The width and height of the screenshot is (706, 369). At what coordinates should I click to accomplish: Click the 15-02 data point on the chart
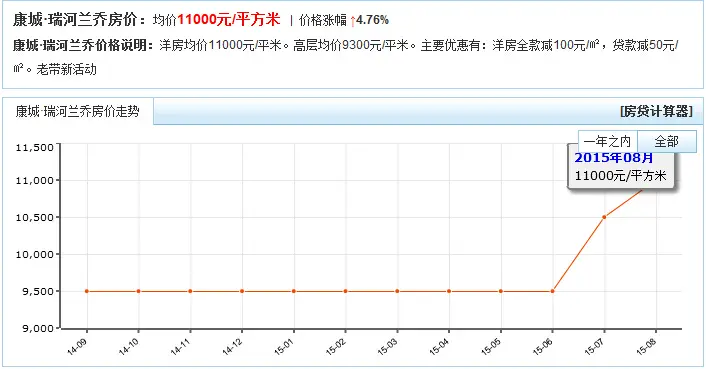coord(346,291)
